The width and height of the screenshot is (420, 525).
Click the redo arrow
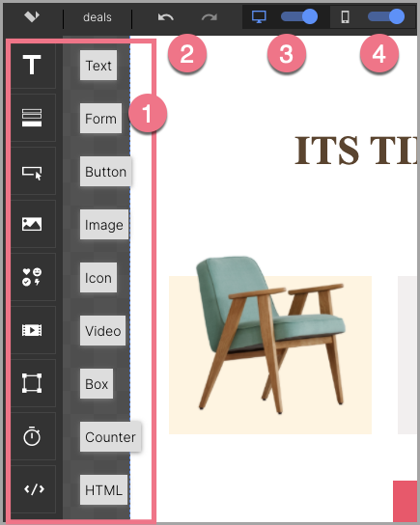(x=210, y=17)
